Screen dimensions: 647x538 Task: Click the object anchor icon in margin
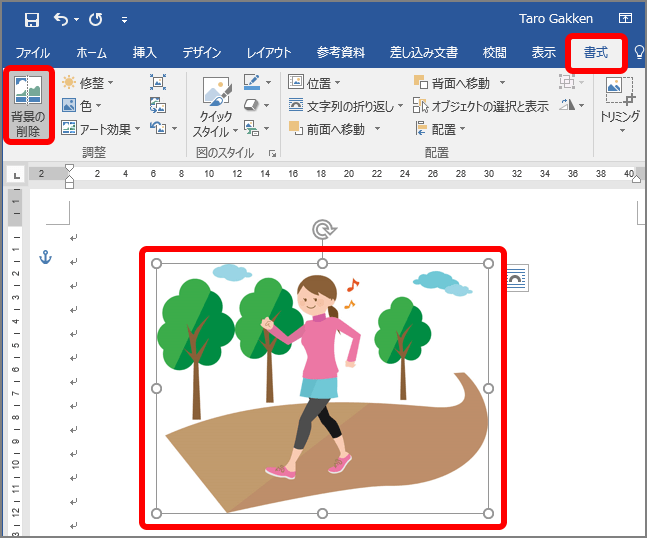click(x=45, y=257)
